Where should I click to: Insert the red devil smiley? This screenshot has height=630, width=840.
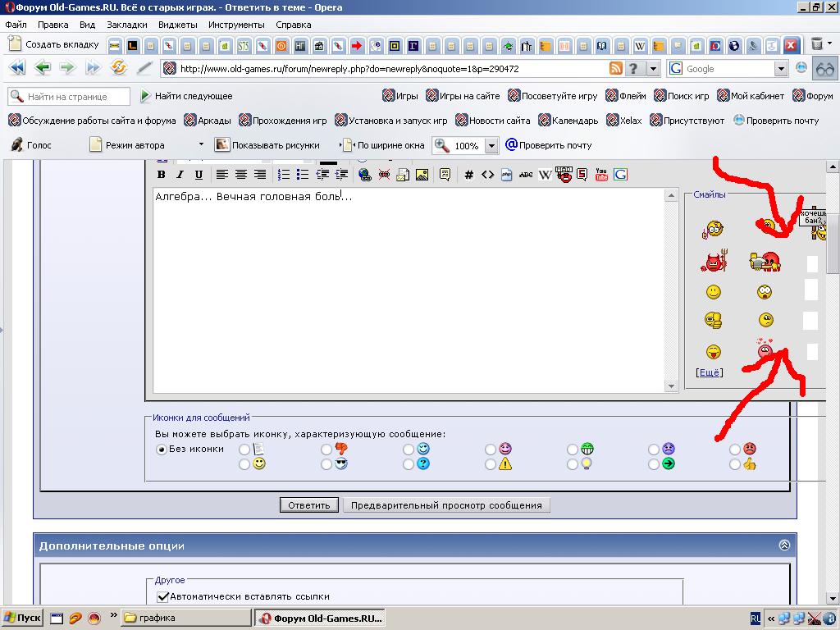714,261
